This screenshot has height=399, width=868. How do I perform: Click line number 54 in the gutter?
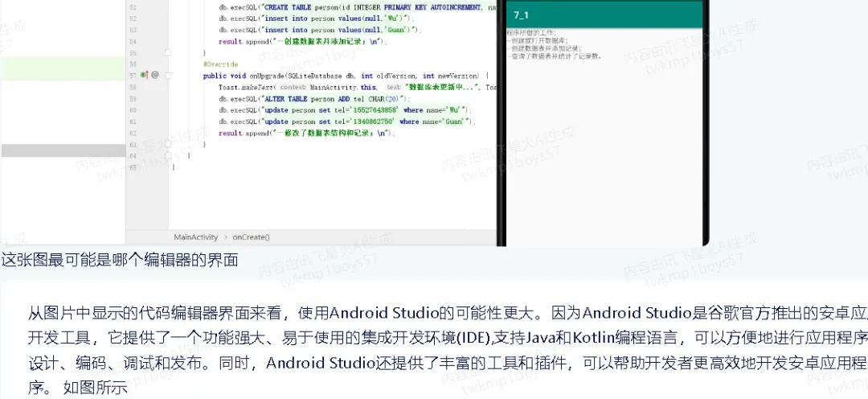133,42
